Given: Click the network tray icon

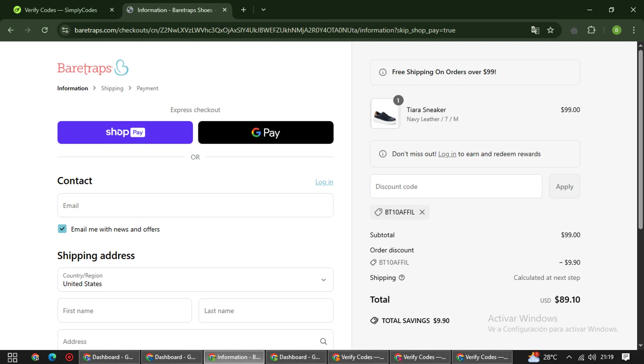Looking at the screenshot, I should pyautogui.click(x=581, y=357).
